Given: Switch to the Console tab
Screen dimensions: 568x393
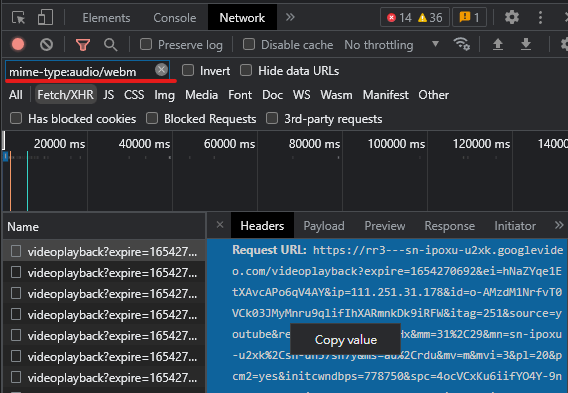Looking at the screenshot, I should coord(175,18).
